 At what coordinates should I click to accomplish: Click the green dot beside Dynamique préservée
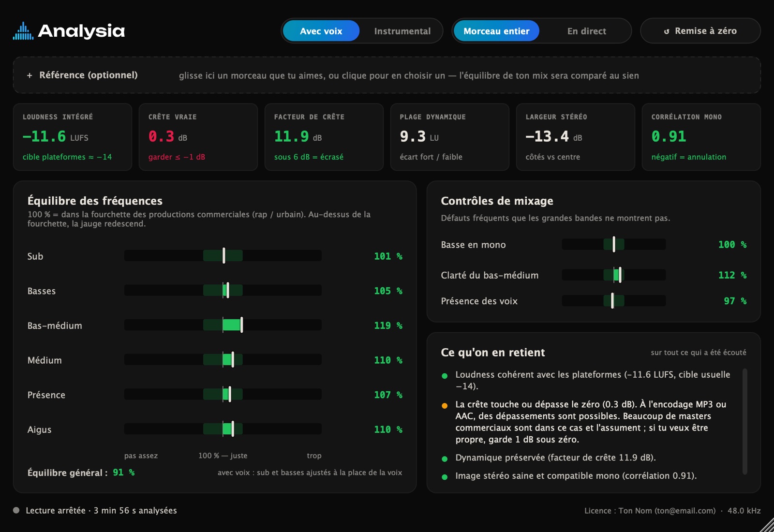pos(445,459)
